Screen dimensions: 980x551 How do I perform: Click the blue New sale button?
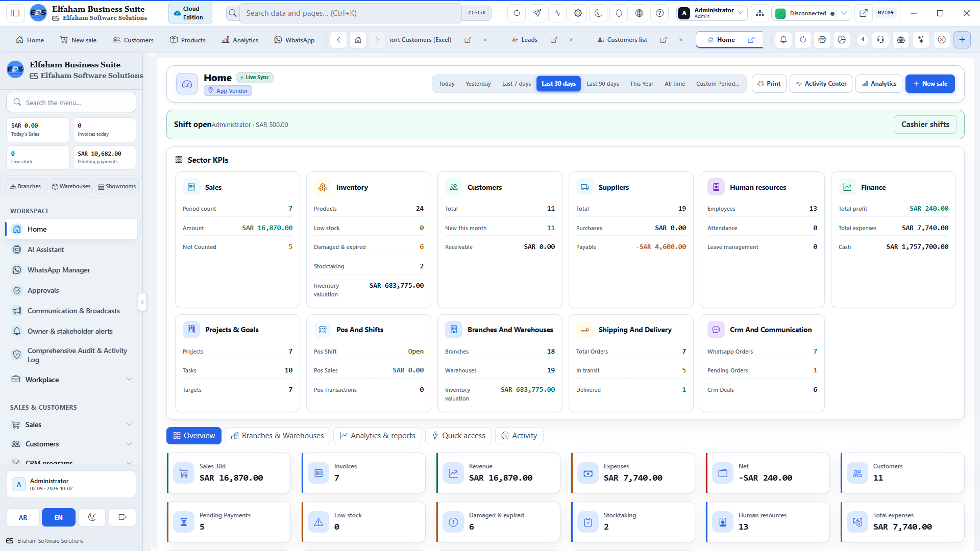click(930, 84)
